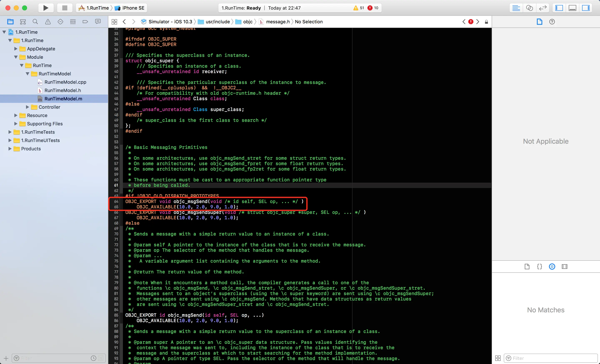
Task: Toggle the Debug area visibility
Action: click(572, 8)
